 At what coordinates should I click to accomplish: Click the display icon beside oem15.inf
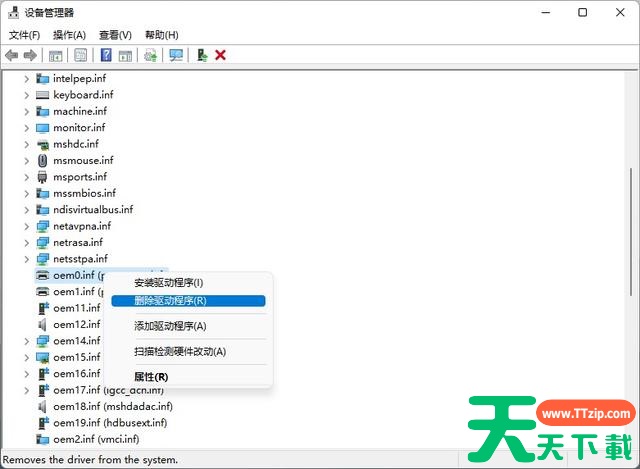(x=42, y=358)
